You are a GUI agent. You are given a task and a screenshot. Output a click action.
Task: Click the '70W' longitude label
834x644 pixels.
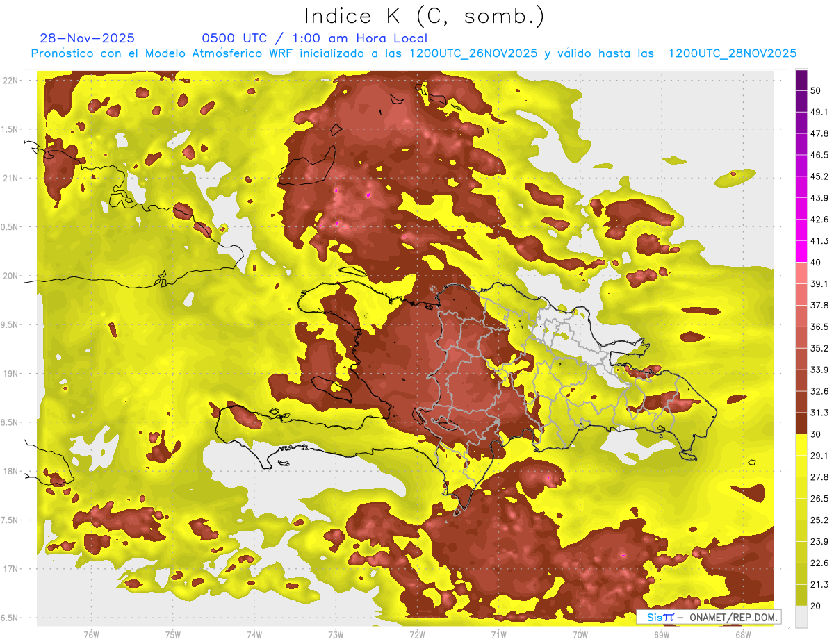[x=580, y=634]
